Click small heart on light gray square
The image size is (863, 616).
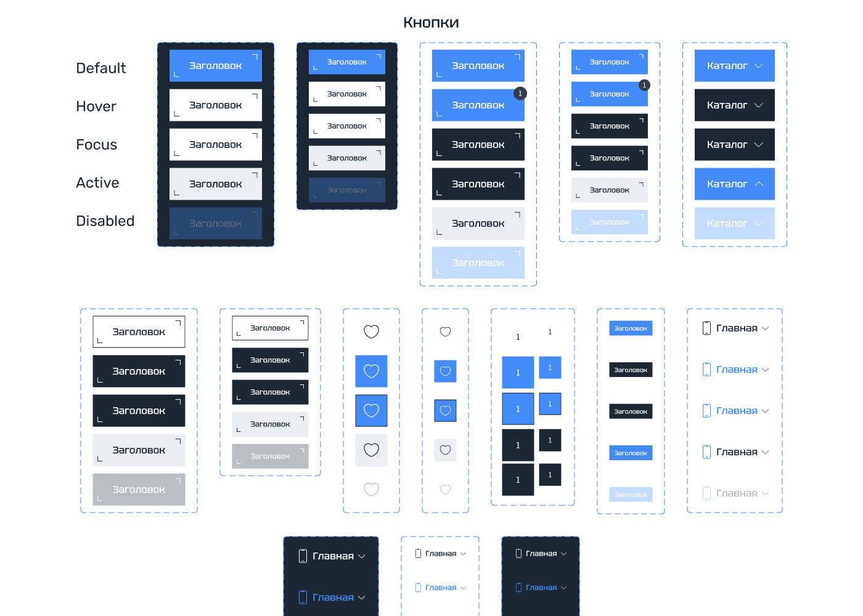coord(445,450)
